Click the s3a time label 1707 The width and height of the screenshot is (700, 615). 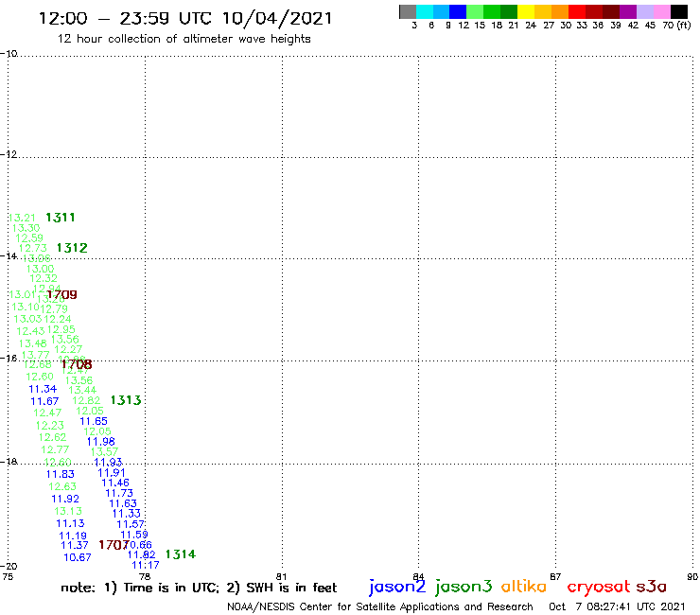point(114,545)
